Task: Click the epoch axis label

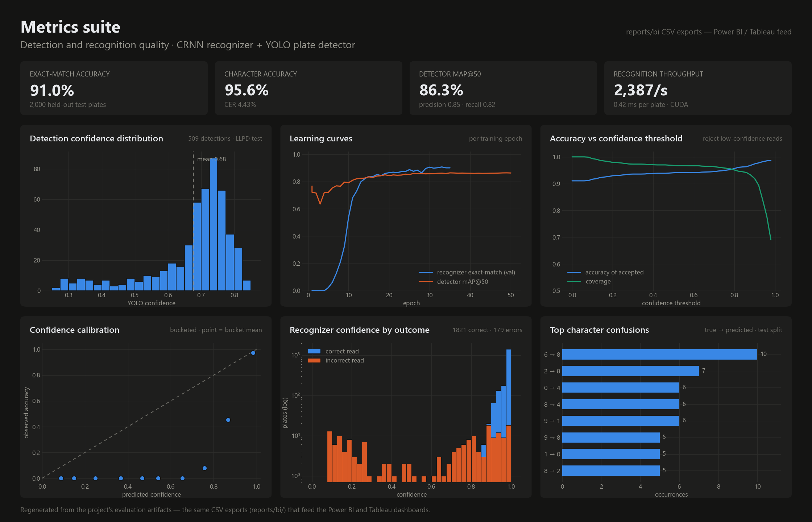Action: point(411,303)
